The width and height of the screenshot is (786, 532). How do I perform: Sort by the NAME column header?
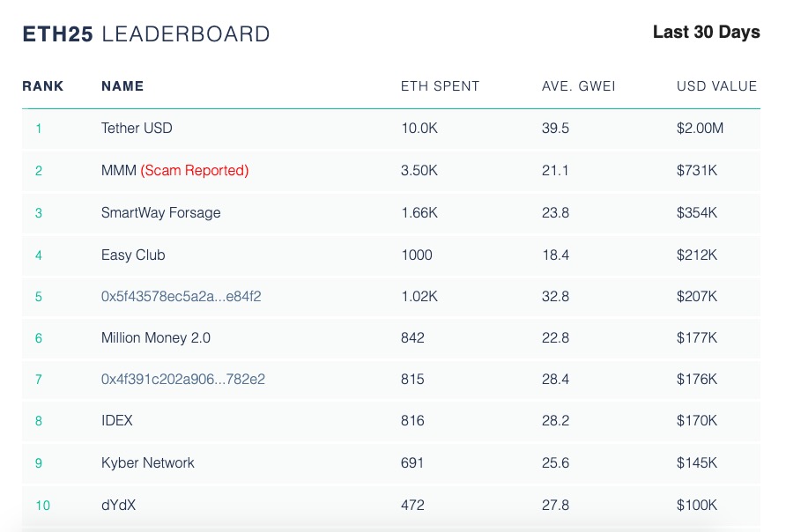pos(122,86)
